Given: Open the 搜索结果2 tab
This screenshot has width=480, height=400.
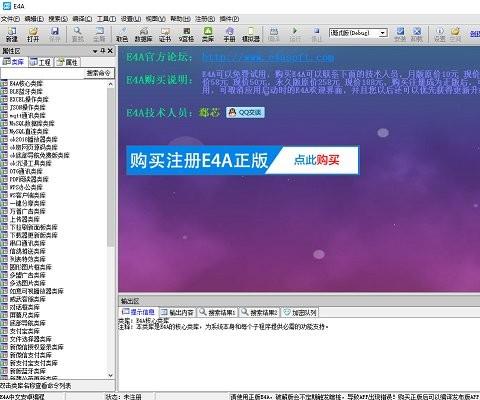Looking at the screenshot, I should tap(260, 312).
